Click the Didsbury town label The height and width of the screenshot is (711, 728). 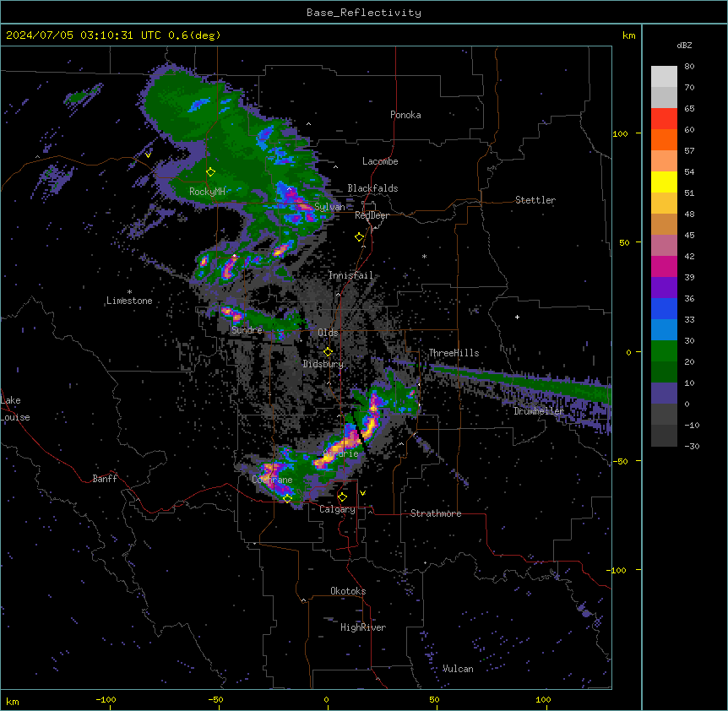323,364
